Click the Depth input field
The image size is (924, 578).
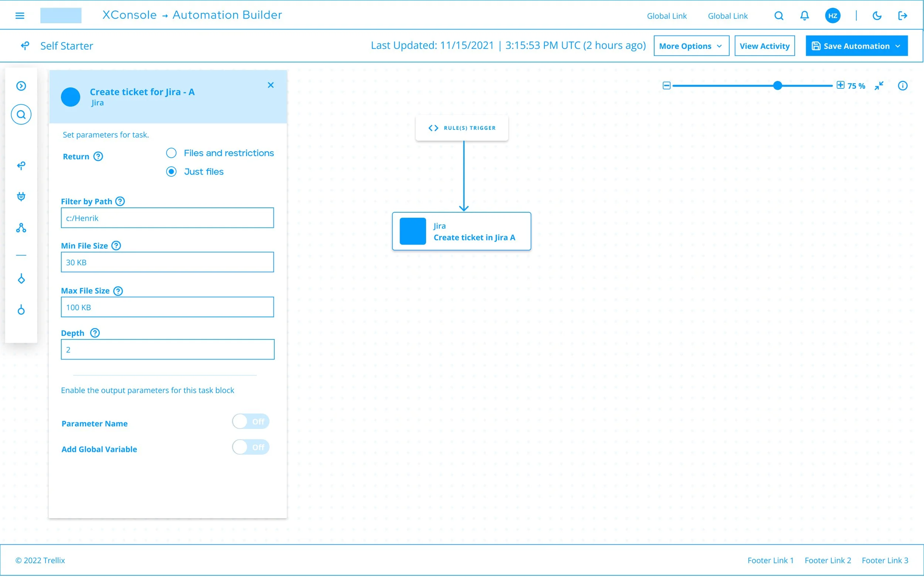(x=167, y=349)
